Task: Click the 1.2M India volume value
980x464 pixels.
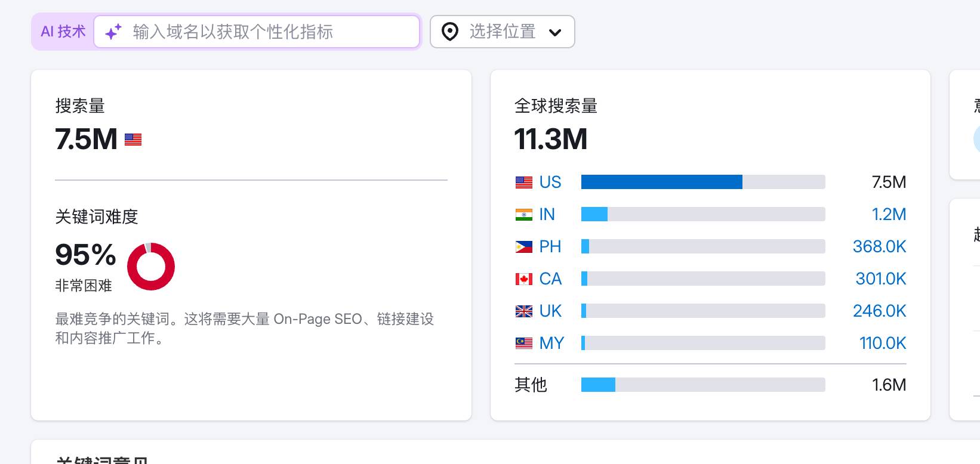Action: pos(889,214)
